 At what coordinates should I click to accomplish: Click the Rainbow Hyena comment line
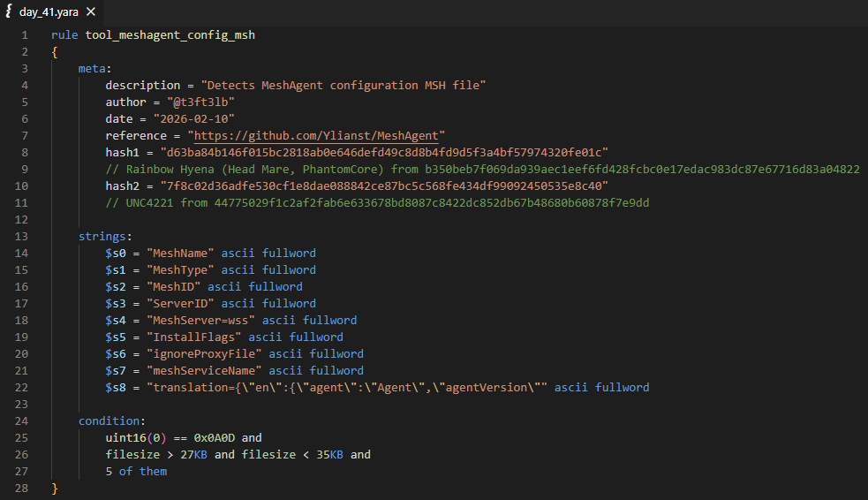tap(483, 170)
